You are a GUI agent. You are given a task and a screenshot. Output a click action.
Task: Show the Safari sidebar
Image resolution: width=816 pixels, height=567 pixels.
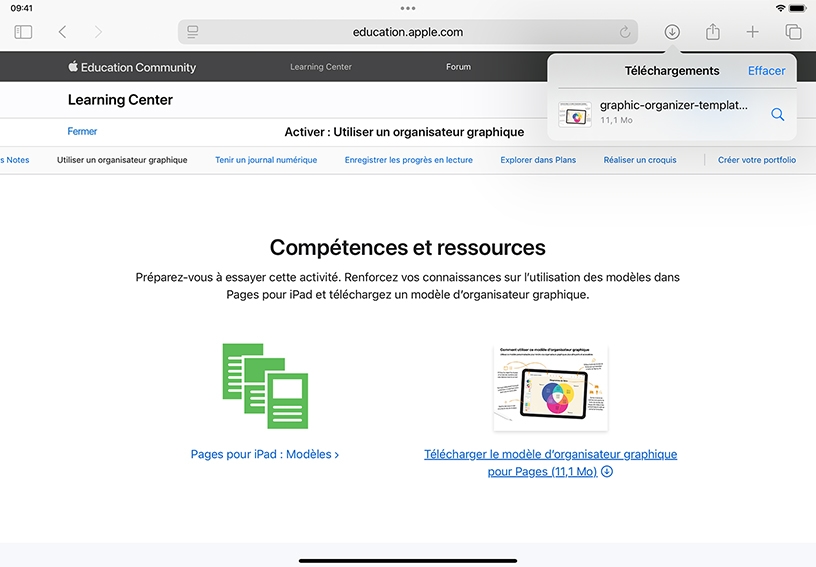[23, 32]
